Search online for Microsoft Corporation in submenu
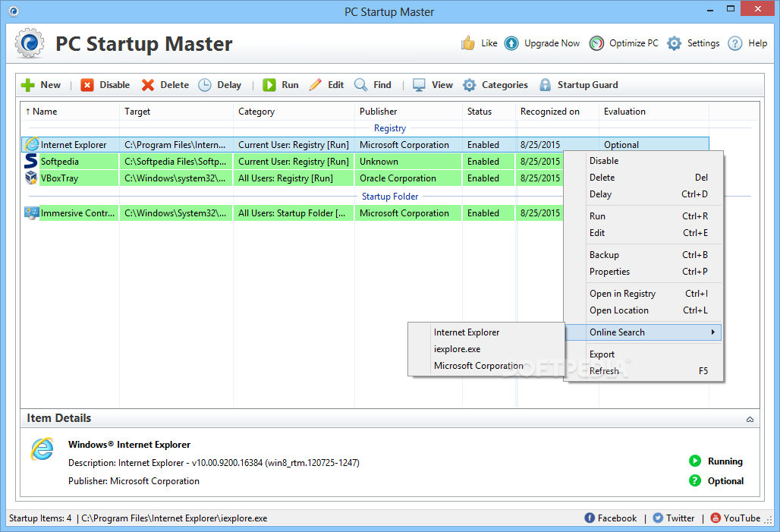This screenshot has width=780, height=532. 486,365
